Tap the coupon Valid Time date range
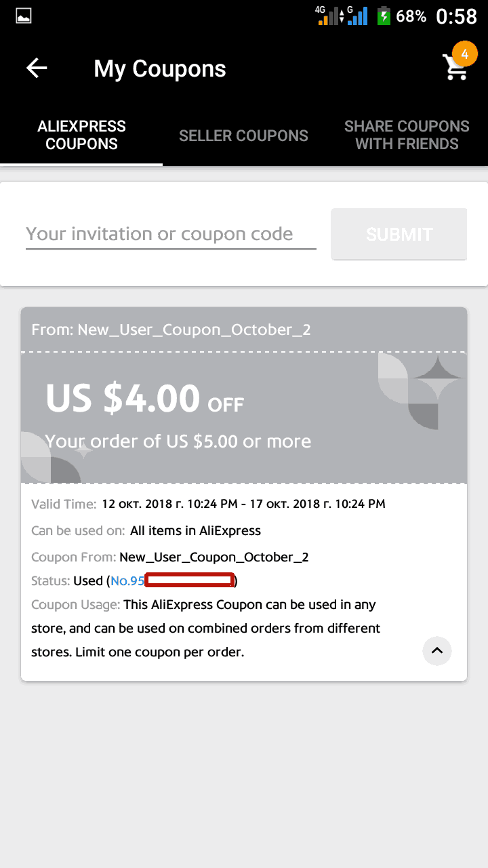 (243, 504)
